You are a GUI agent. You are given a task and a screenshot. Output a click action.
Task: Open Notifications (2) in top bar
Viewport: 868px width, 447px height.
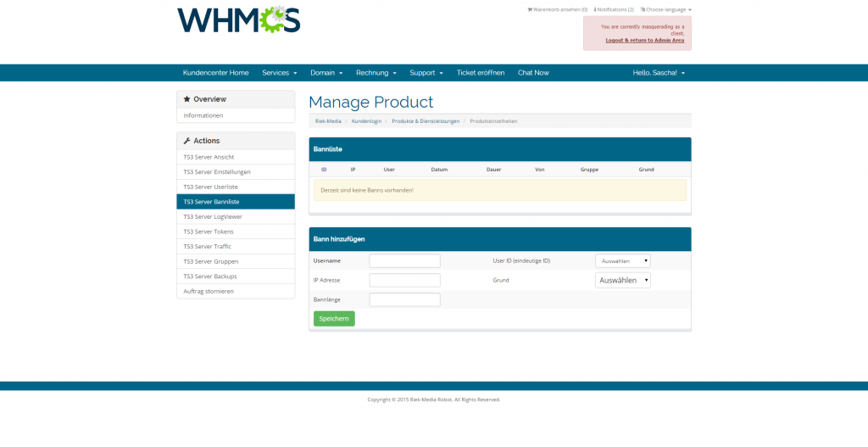614,9
